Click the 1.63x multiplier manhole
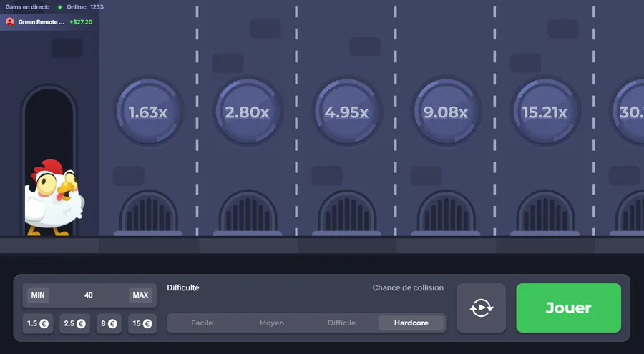 point(148,112)
